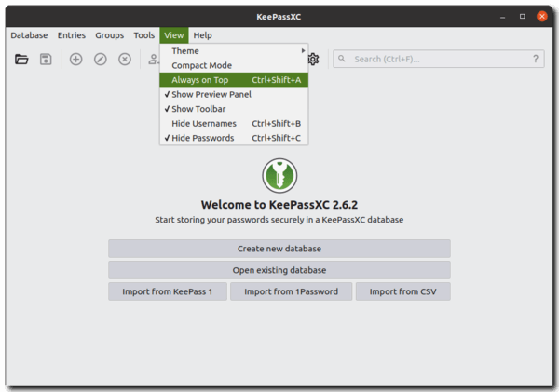Image resolution: width=559 pixels, height=392 pixels.
Task: Toggle Show Preview Panel option
Action: tap(234, 94)
